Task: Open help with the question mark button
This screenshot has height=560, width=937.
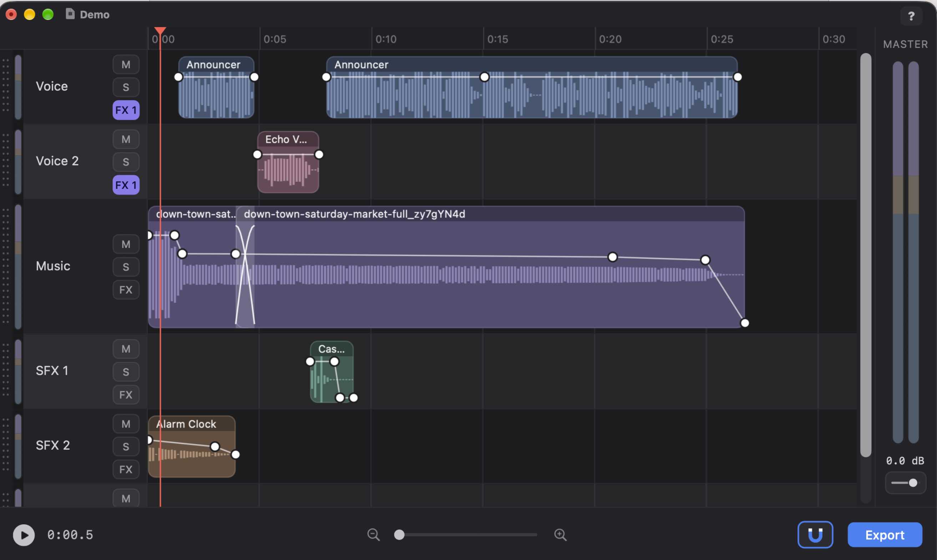Action: click(911, 16)
